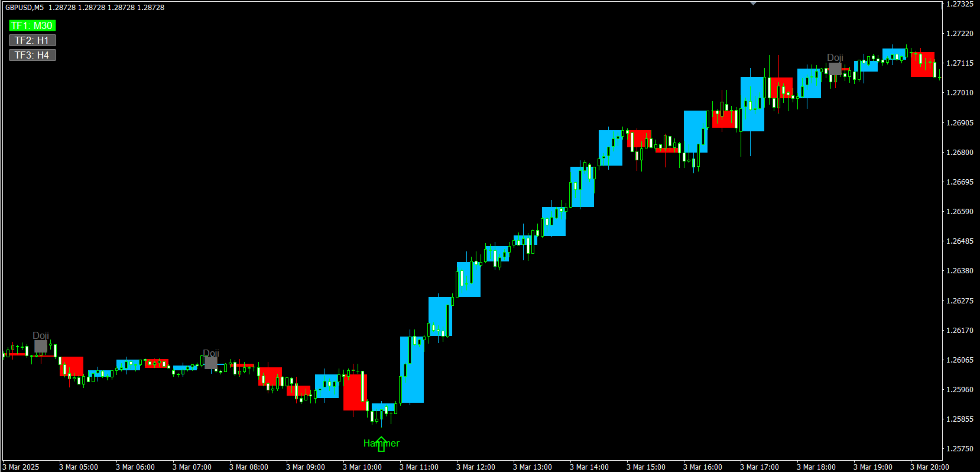Select the Doji label near 3 Mar 2025
This screenshot has width=980, height=472.
[x=41, y=335]
